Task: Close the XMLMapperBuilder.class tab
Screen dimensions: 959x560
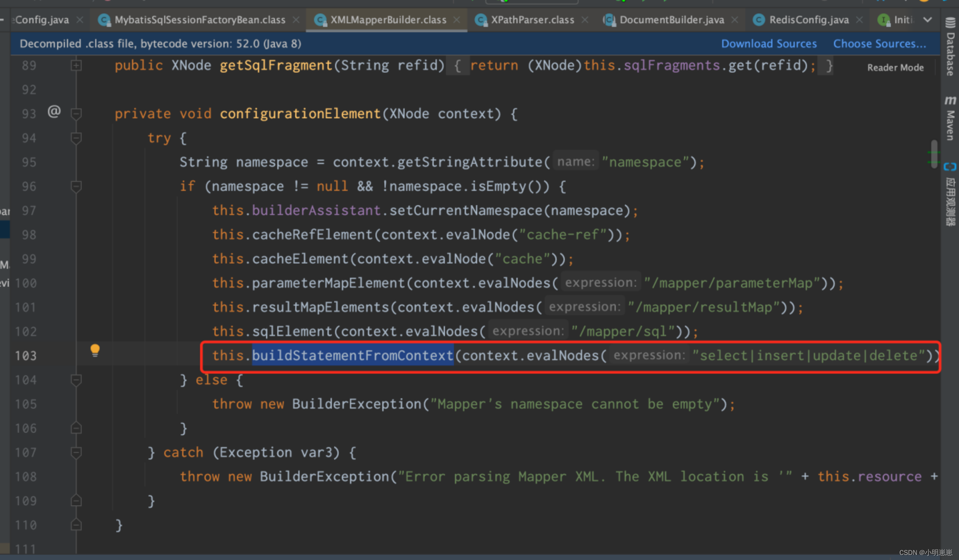Action: [x=457, y=19]
